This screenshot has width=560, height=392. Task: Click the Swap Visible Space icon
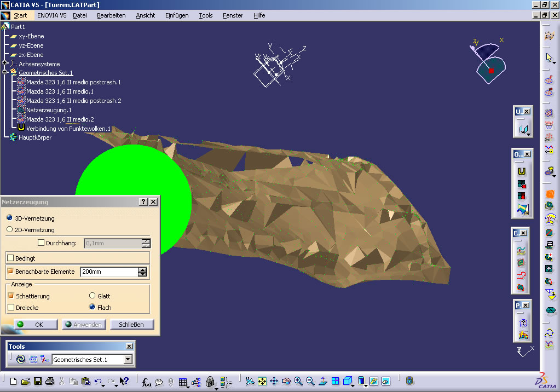point(386,381)
